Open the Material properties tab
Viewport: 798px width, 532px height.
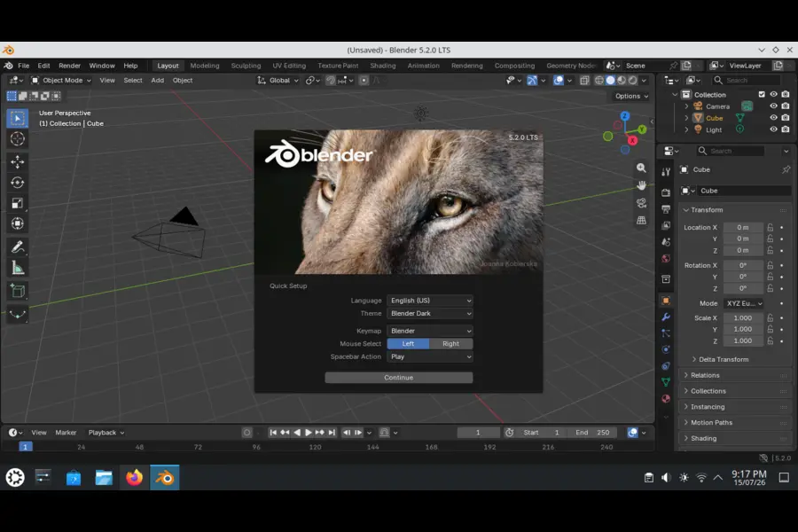point(666,399)
